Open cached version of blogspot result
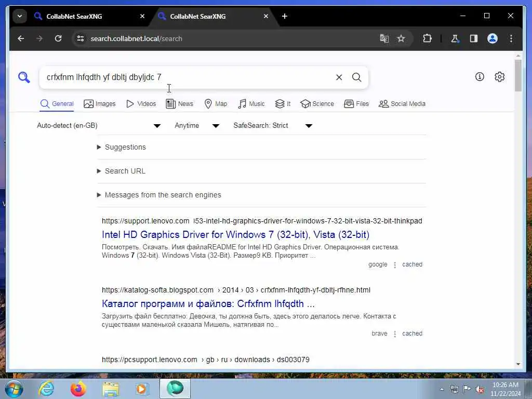 (x=412, y=334)
